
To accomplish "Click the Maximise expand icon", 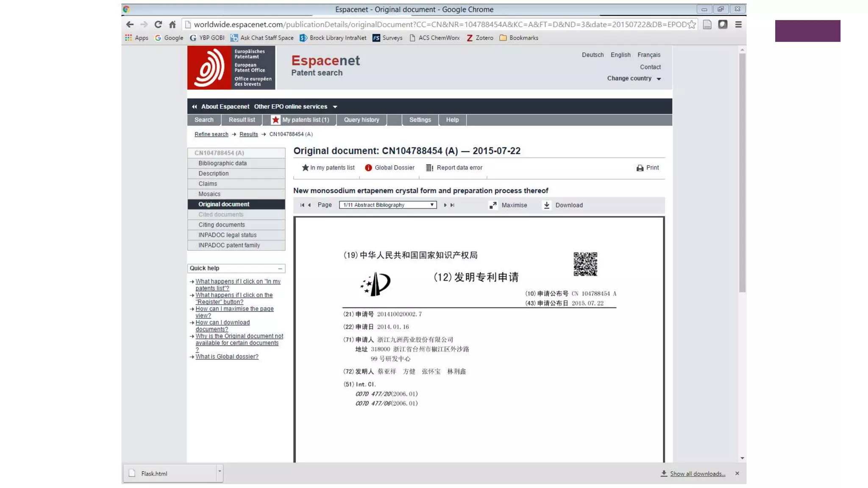I will point(492,205).
